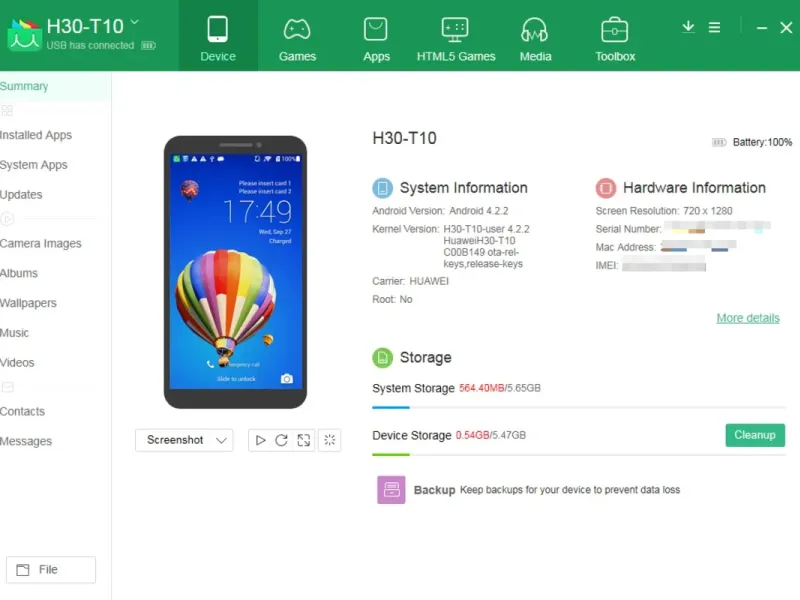Click the media play section icon in sidebar
This screenshot has width=800, height=600.
point(7,219)
